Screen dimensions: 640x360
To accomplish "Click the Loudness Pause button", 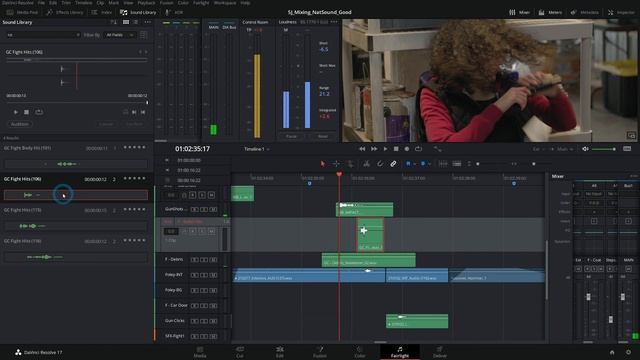I will (x=291, y=136).
